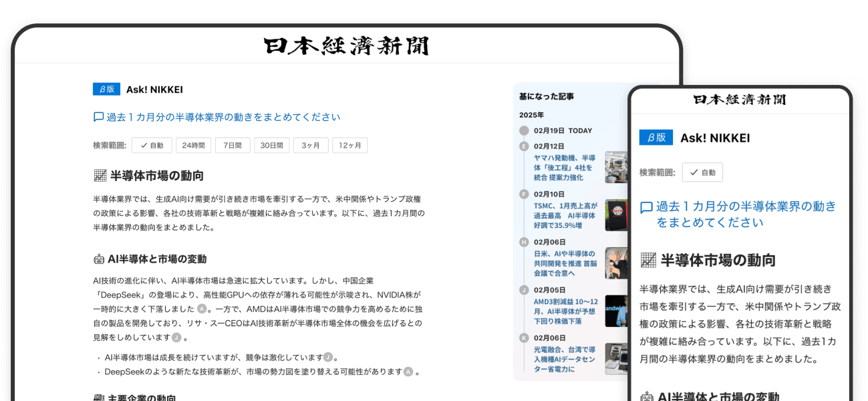Click the speech bubble icon in the mobile view
868x401 pixels.
pyautogui.click(x=646, y=207)
